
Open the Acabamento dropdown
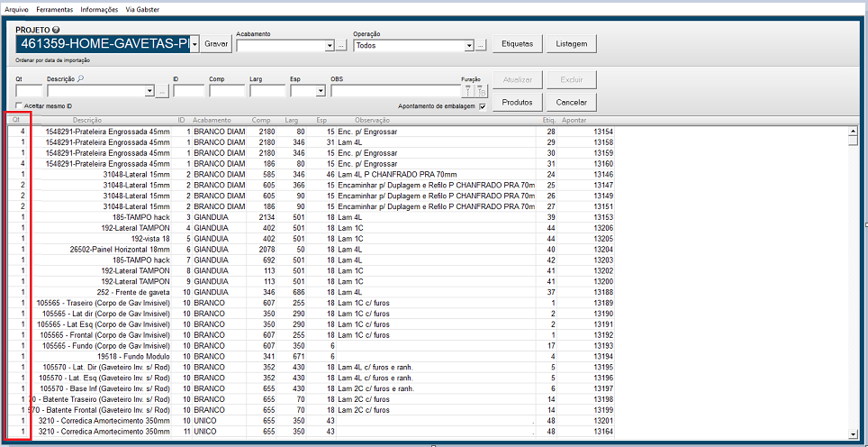pos(330,45)
